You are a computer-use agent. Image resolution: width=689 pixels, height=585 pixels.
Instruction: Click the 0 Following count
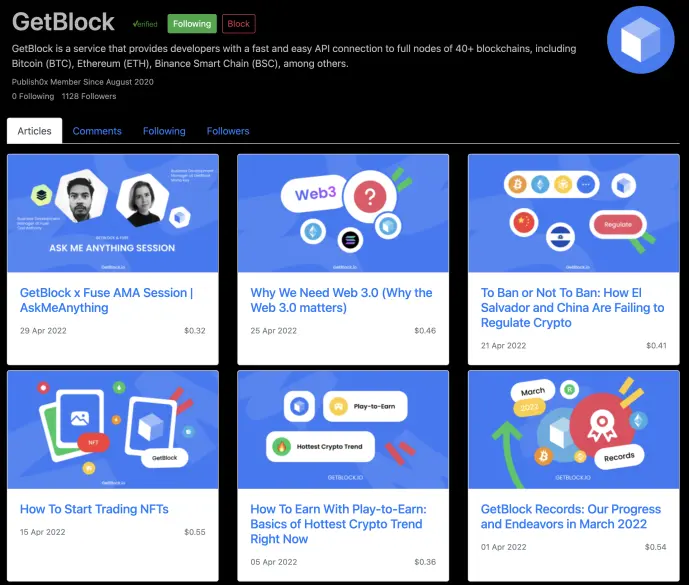[x=33, y=96]
